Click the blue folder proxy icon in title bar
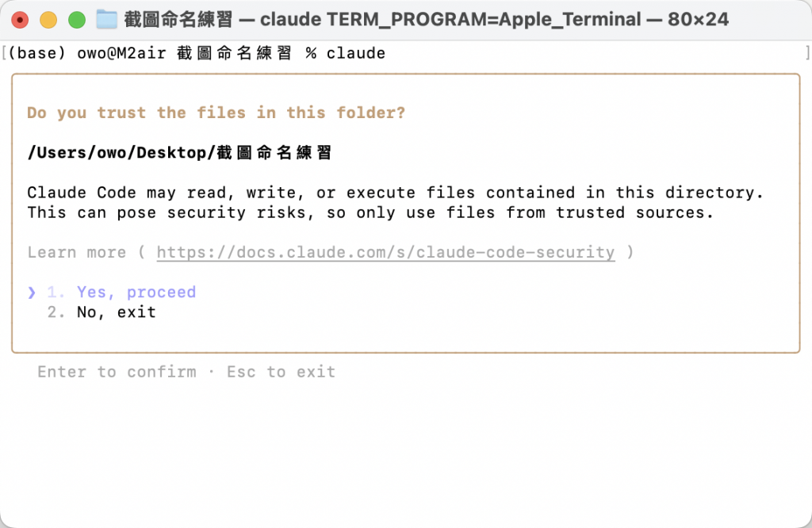Screen dimensions: 812x528 coord(107,20)
